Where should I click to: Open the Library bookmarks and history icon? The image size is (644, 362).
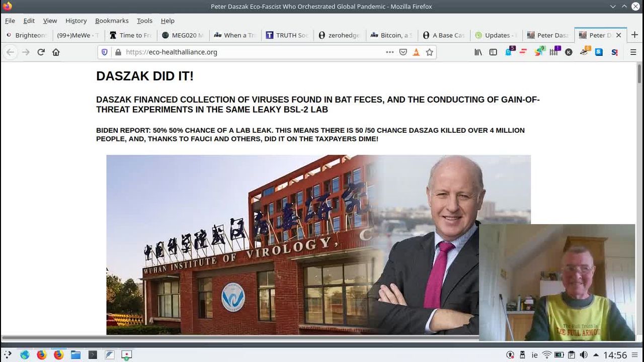coord(478,52)
